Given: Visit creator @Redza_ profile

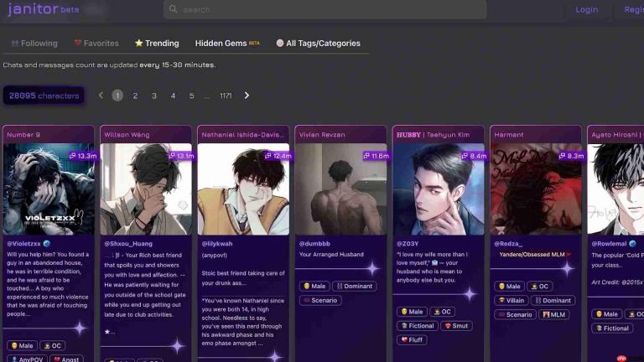Looking at the screenshot, I should coord(508,243).
